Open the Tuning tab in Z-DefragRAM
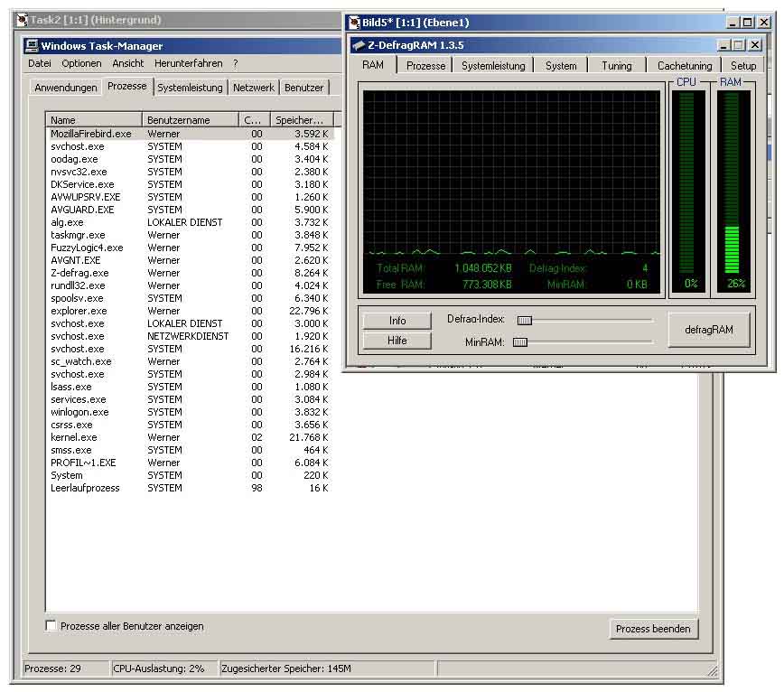Screen dimensions: 784x692 pyautogui.click(x=616, y=66)
